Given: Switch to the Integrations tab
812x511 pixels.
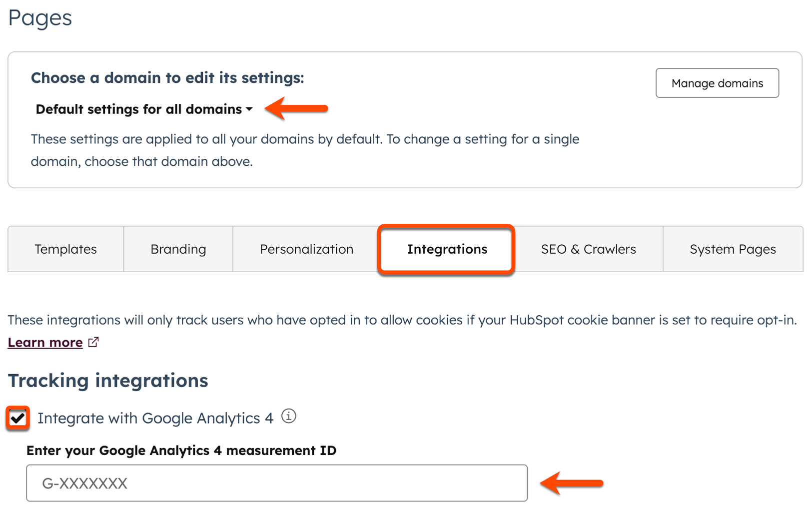Looking at the screenshot, I should coord(447,249).
